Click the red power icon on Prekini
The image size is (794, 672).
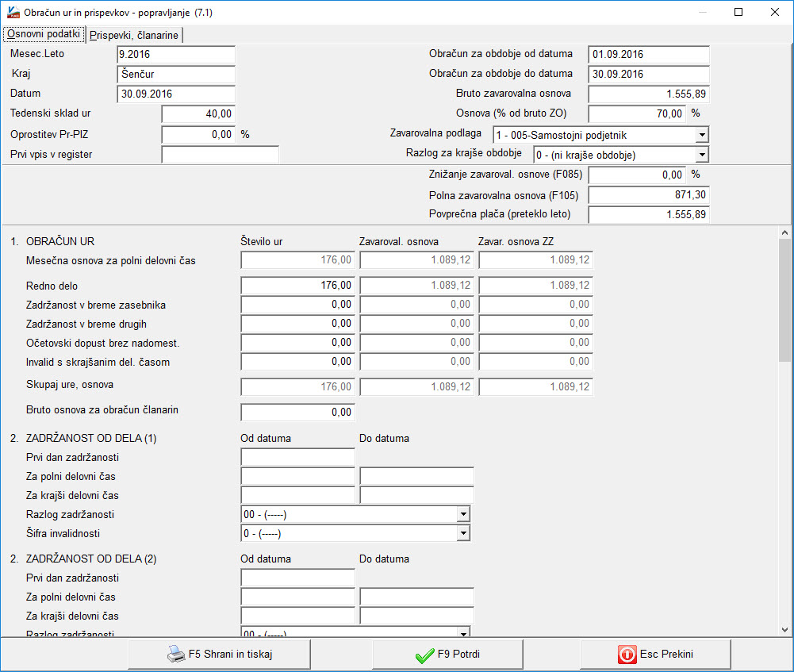[x=627, y=655]
